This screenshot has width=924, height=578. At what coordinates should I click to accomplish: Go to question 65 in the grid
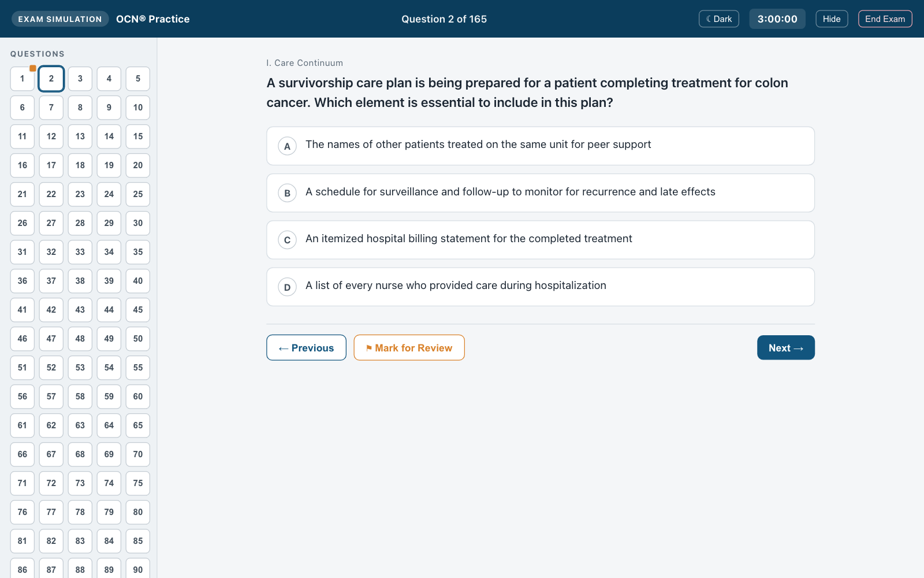point(138,425)
